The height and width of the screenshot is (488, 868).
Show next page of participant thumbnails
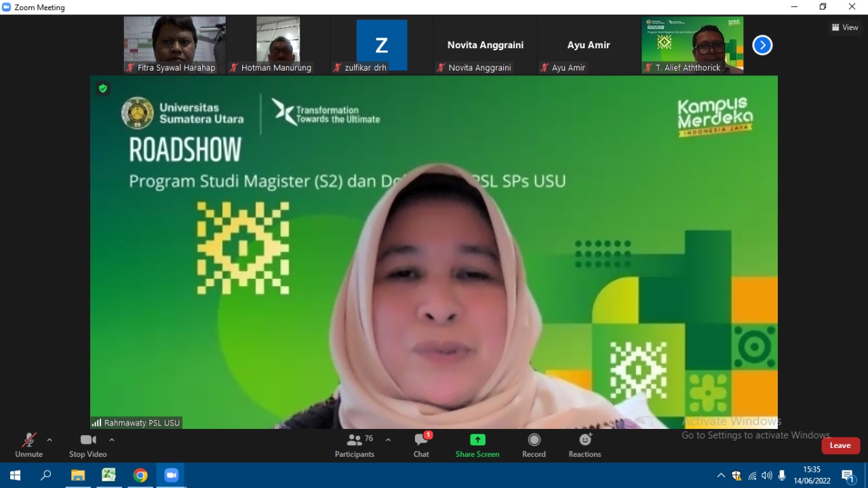point(762,45)
